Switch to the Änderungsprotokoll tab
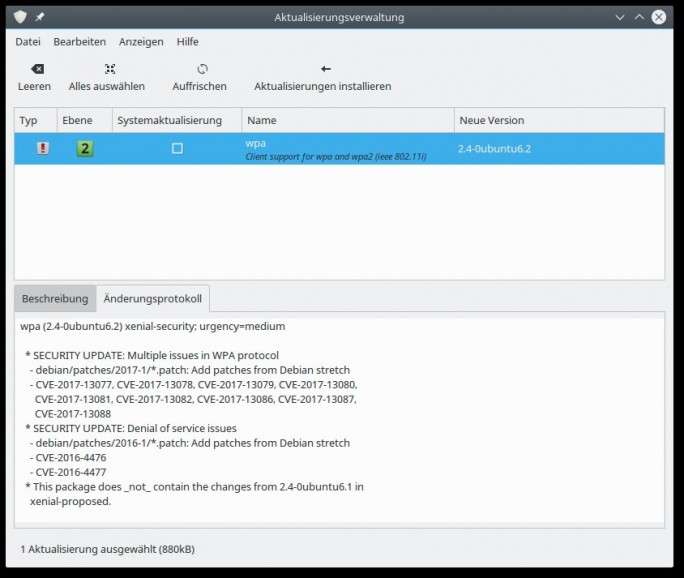Viewport: 684px width, 578px height. 153,299
